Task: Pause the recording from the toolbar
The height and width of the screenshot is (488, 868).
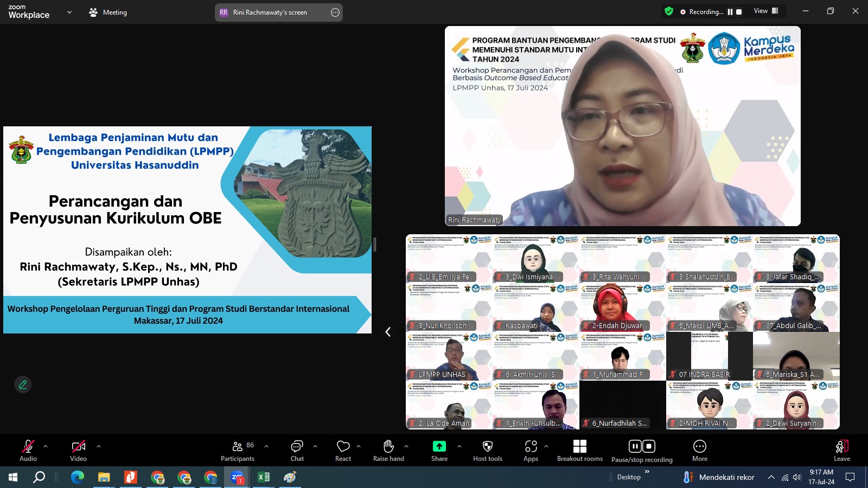Action: [x=634, y=446]
